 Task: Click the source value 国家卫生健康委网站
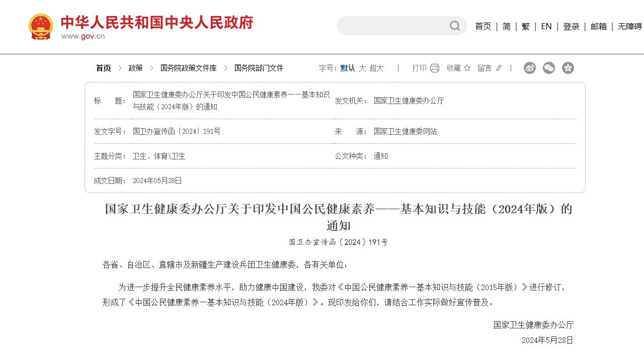(405, 131)
